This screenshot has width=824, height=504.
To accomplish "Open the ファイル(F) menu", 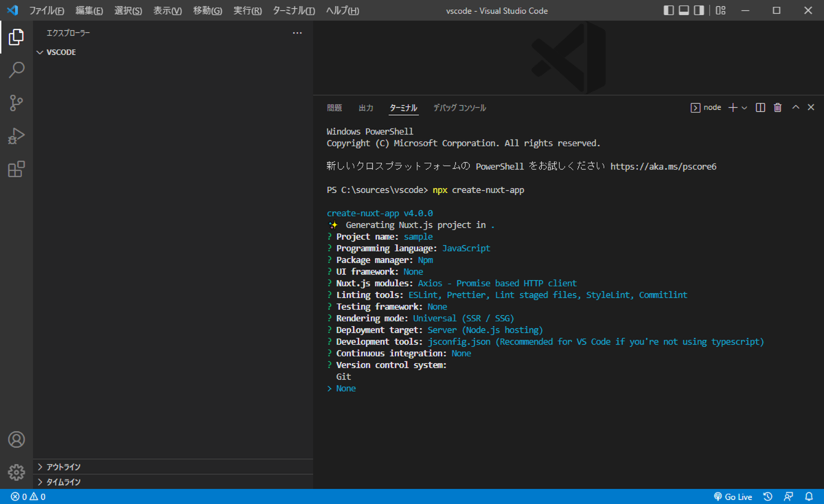I will [47, 11].
